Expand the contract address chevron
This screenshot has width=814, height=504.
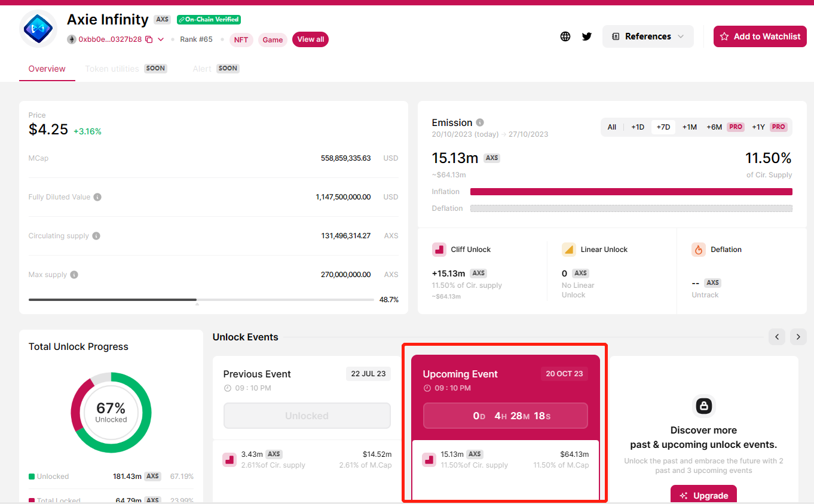point(160,40)
